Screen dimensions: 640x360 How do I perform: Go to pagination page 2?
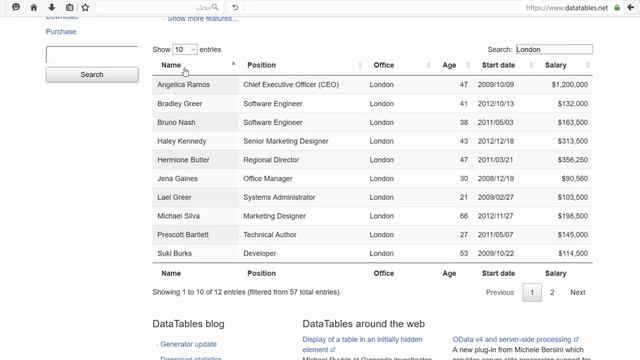552,293
